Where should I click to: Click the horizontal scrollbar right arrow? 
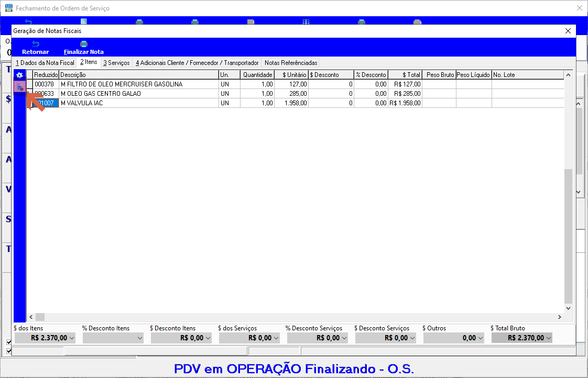[x=560, y=317]
